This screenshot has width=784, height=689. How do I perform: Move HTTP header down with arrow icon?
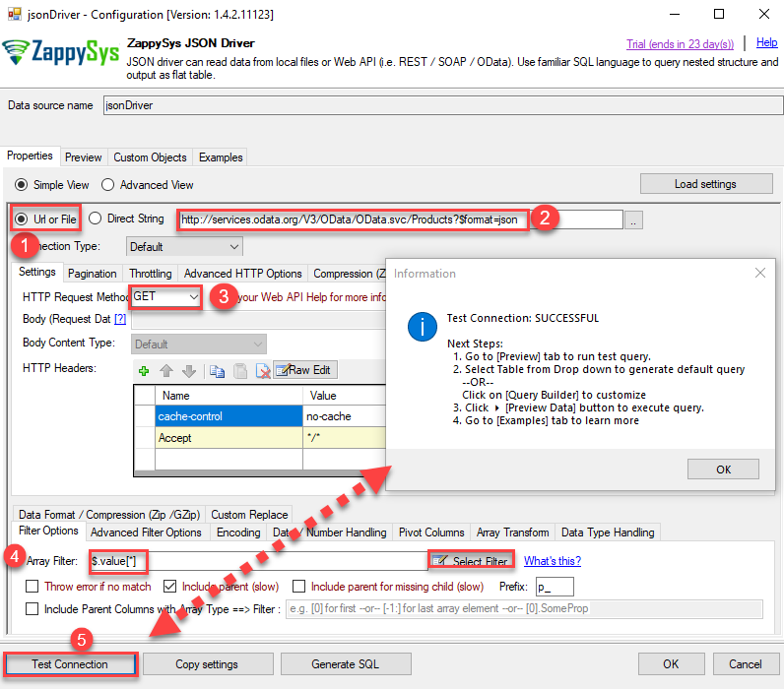pyautogui.click(x=189, y=371)
